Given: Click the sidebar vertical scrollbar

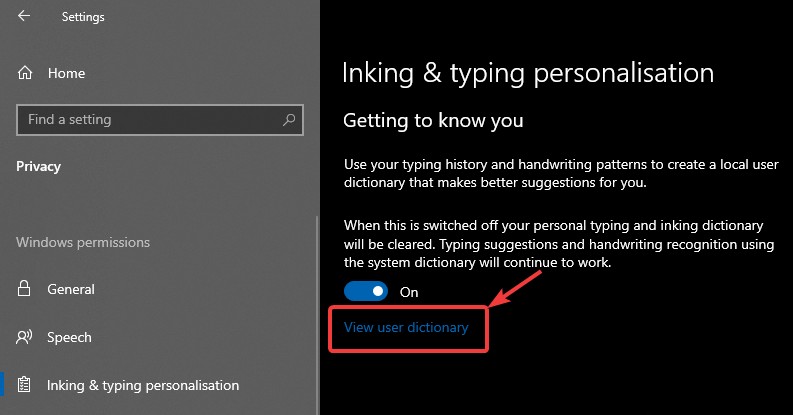Looking at the screenshot, I should 317,300.
